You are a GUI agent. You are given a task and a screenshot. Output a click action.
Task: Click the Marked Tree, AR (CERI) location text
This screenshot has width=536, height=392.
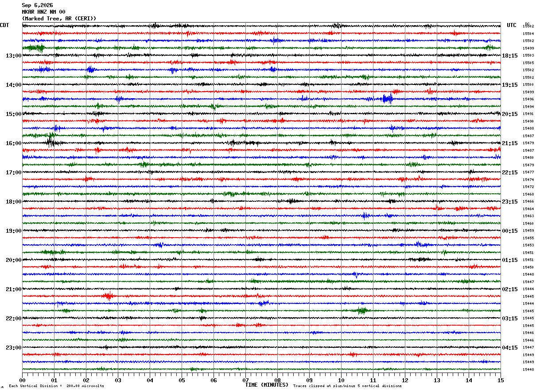pyautogui.click(x=59, y=19)
